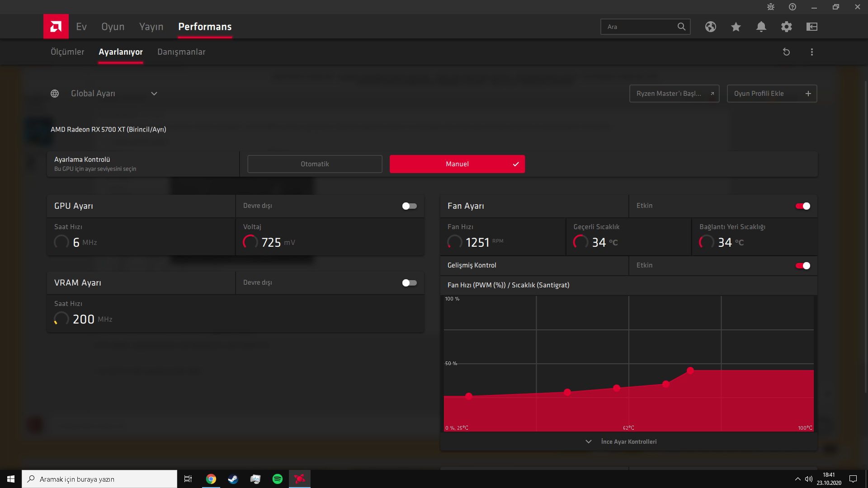Click the middle fan curve point
Viewport: 868px width, 488px height.
coord(617,388)
